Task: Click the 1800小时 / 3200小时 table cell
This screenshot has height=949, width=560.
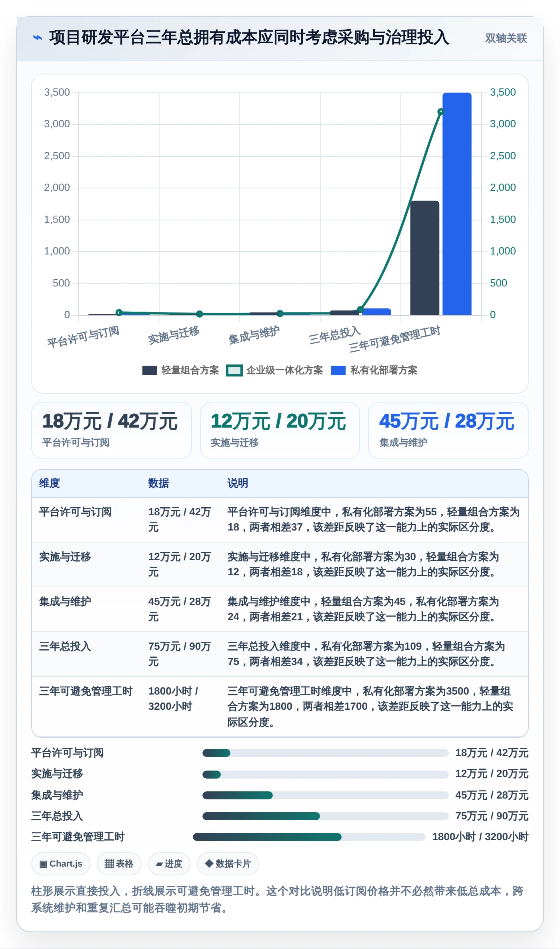Action: [x=173, y=699]
